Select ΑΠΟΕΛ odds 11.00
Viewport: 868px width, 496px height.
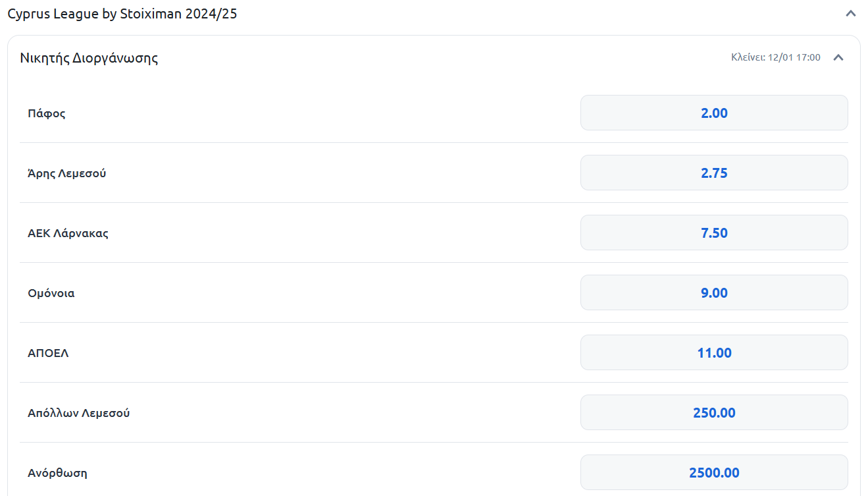(714, 352)
